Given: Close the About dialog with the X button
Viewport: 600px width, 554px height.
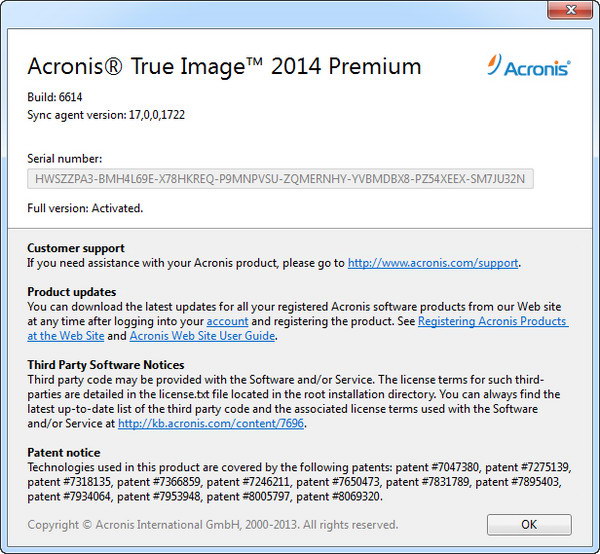Looking at the screenshot, I should (x=571, y=10).
